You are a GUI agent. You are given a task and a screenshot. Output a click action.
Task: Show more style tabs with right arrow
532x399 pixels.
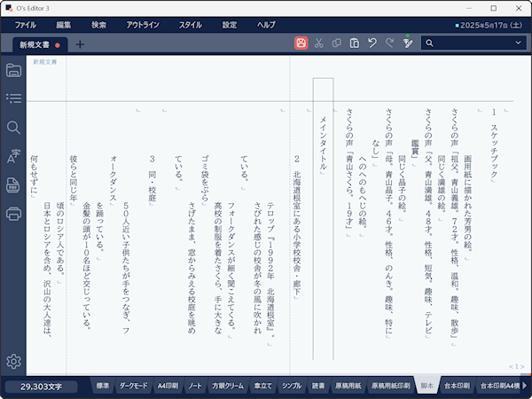525,386
